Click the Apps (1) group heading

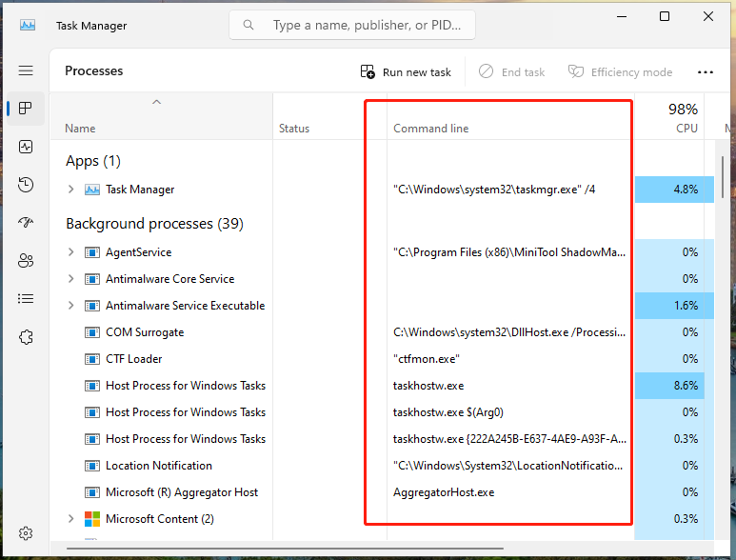(93, 161)
